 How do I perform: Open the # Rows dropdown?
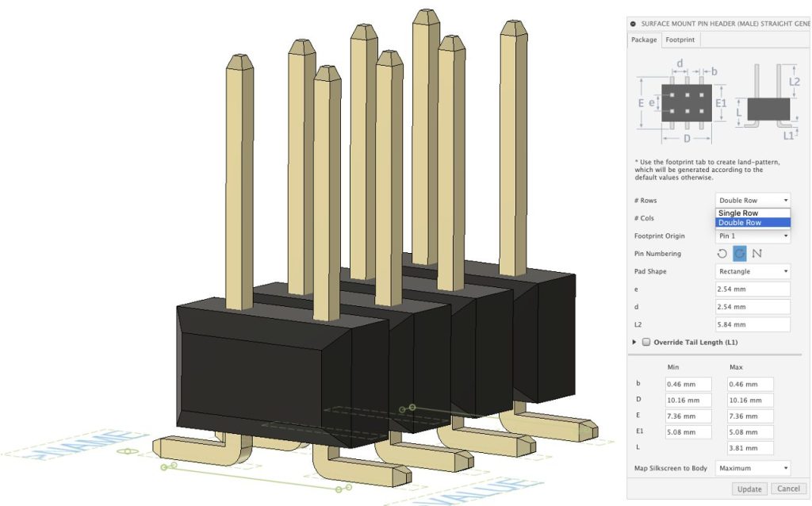click(753, 201)
